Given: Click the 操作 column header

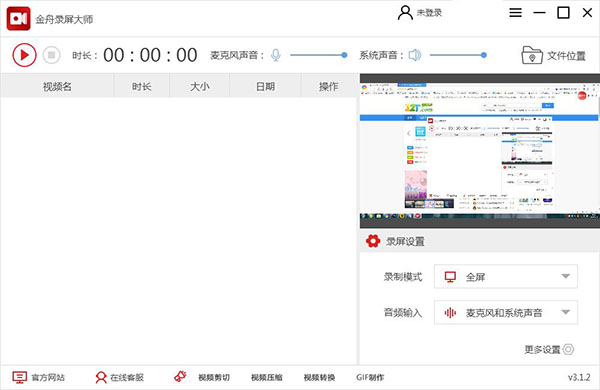Looking at the screenshot, I should (x=329, y=86).
